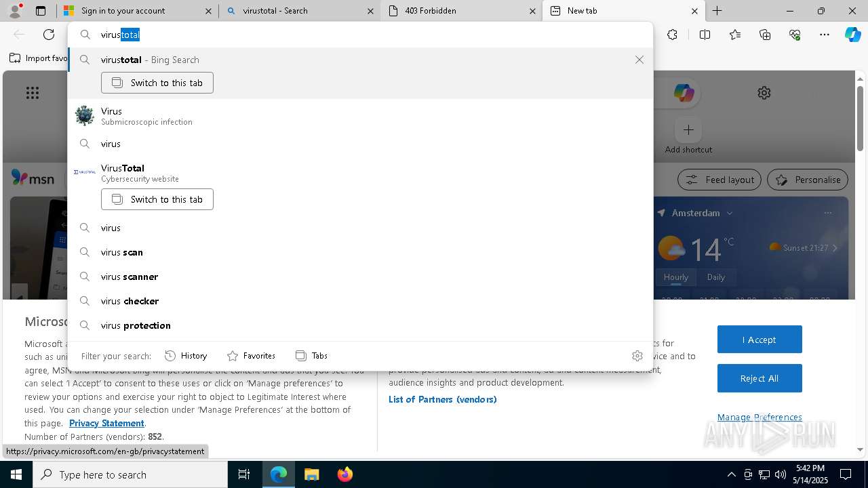
Task: Select the virus checker suggestion
Action: coord(361,301)
